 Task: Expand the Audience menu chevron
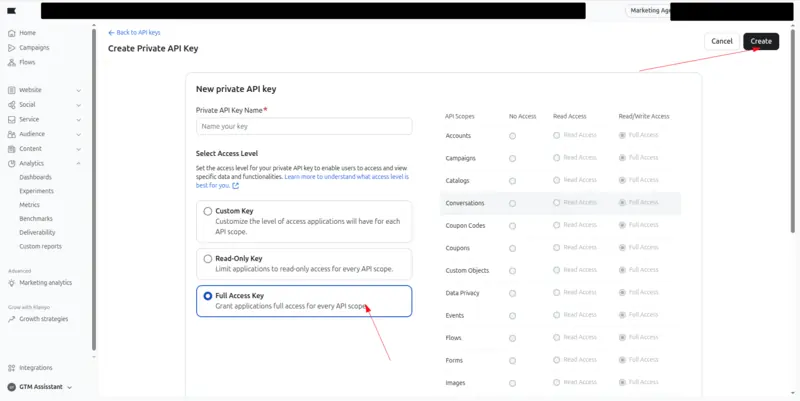pos(79,134)
